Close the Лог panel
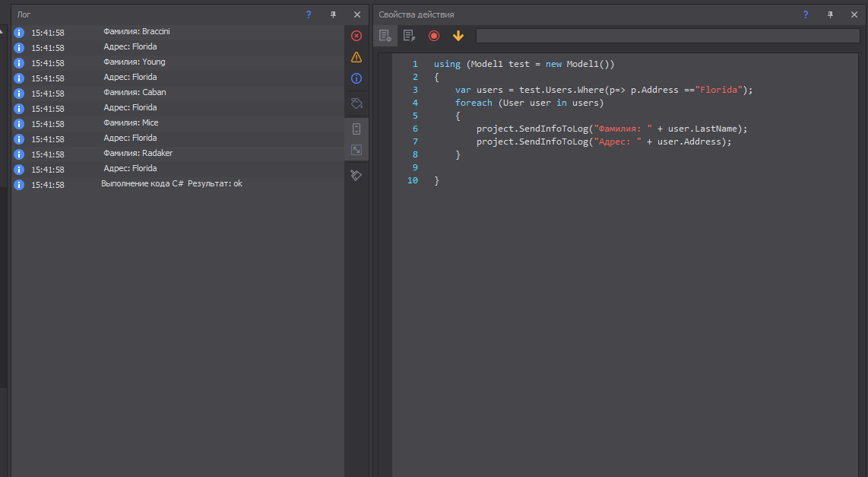The image size is (868, 477). 357,14
